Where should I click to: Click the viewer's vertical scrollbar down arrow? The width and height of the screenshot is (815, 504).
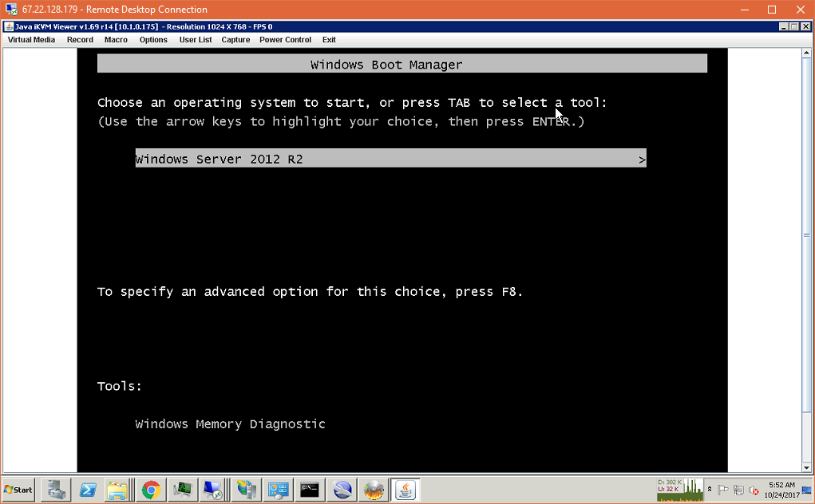(807, 467)
